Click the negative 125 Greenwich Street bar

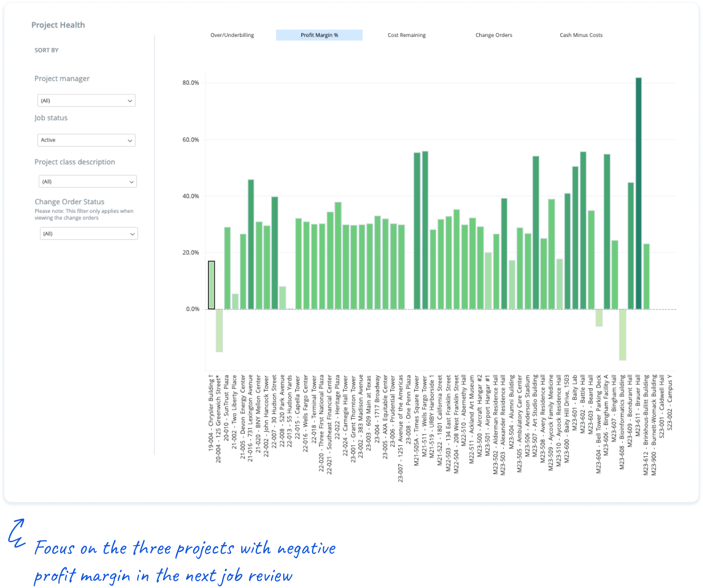pyautogui.click(x=219, y=331)
